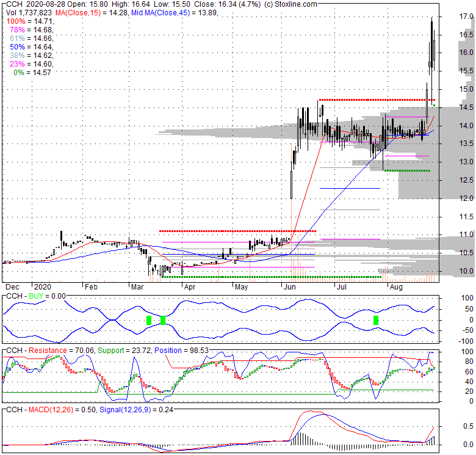Click the Jul month axis label
Screen dimensions: 476x455
pyautogui.click(x=342, y=287)
